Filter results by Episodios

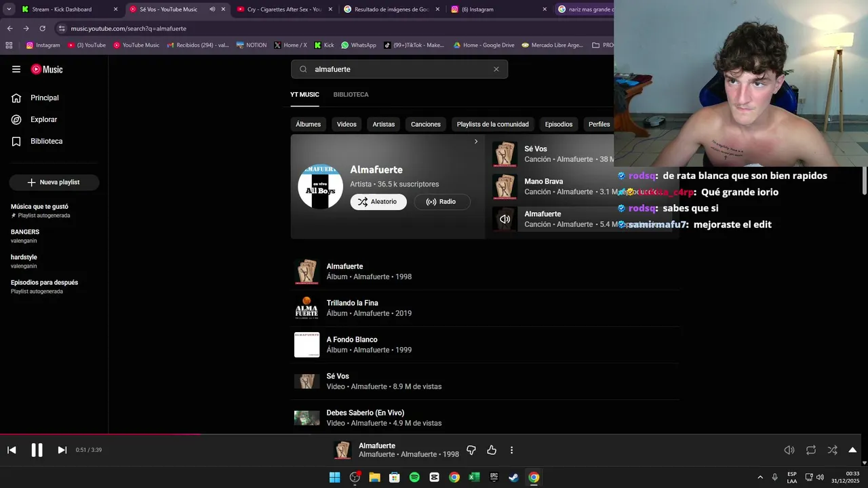(x=559, y=124)
